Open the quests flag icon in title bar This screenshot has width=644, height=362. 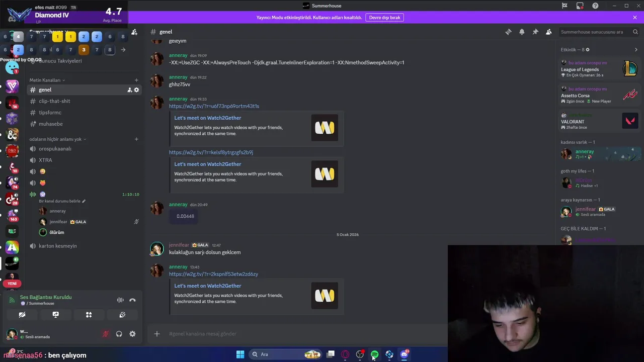[x=565, y=6]
